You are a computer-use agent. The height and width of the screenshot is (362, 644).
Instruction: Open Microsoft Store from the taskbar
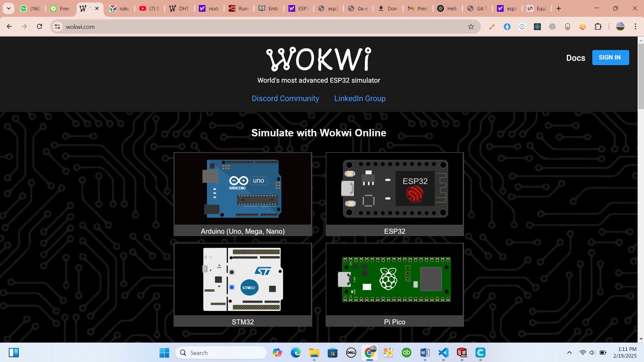pos(333,353)
